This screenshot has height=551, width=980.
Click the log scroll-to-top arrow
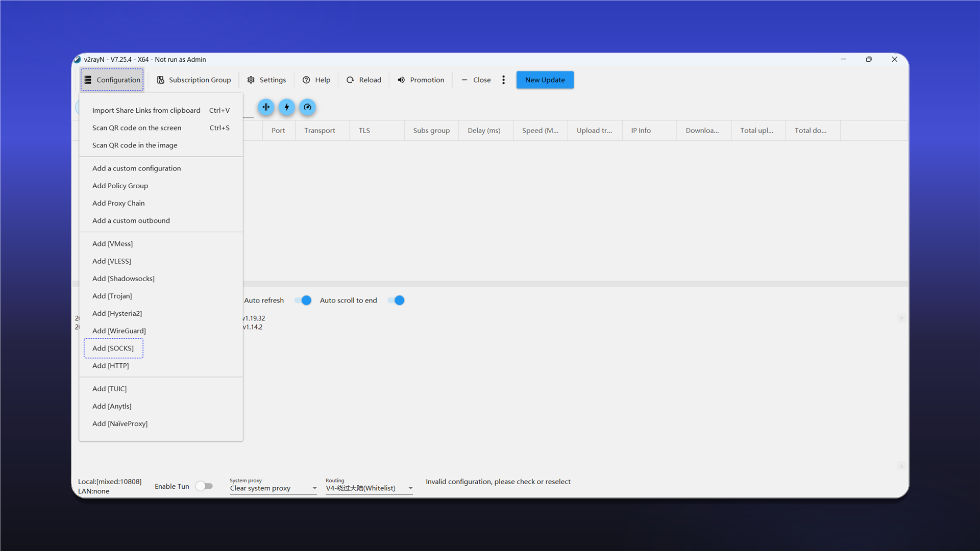tap(901, 319)
